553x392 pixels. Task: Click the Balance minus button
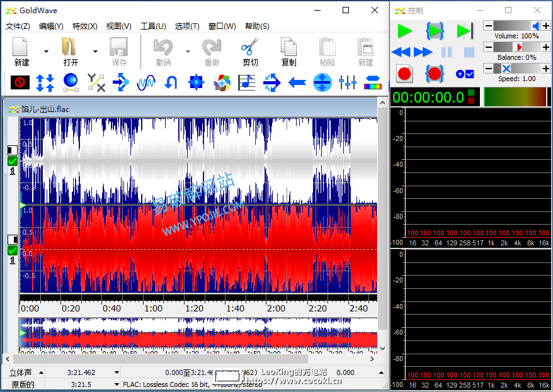[x=489, y=47]
